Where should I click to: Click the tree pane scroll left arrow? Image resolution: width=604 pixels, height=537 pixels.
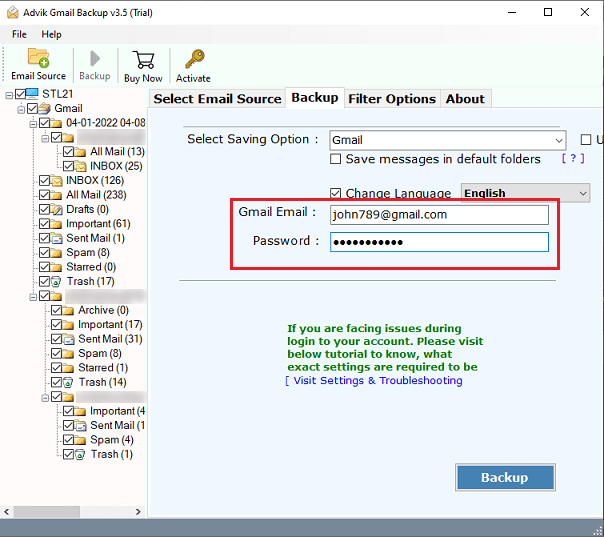point(7,512)
